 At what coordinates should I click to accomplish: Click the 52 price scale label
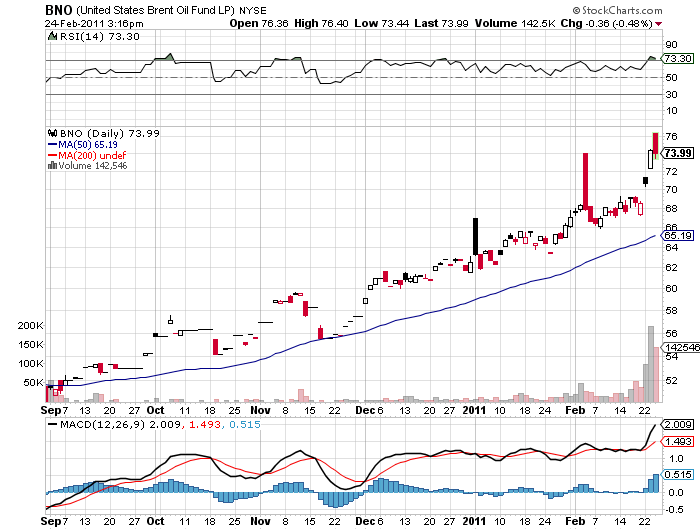(x=671, y=380)
